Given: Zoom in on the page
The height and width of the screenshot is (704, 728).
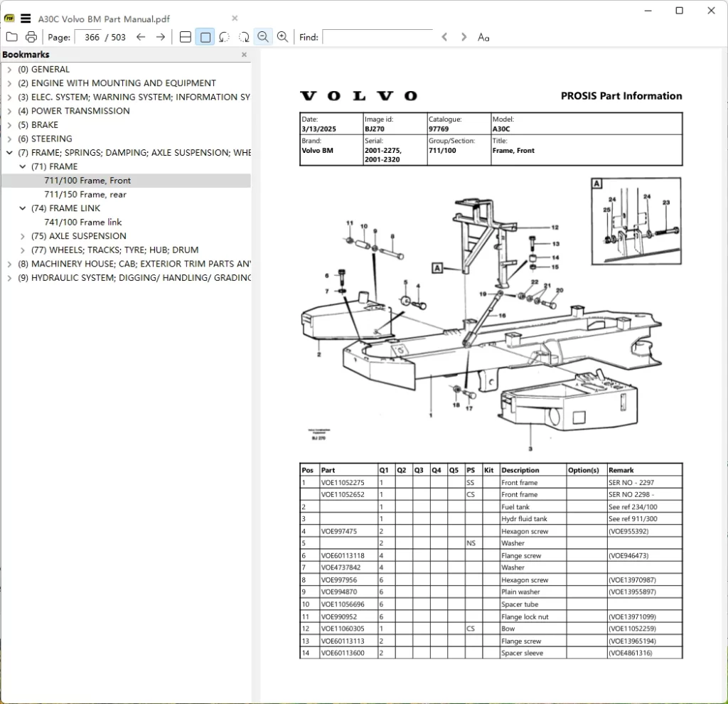Looking at the screenshot, I should click(282, 37).
